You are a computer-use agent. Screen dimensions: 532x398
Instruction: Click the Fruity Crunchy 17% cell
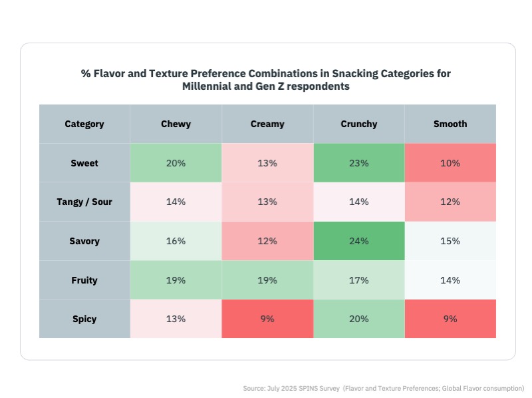point(358,280)
